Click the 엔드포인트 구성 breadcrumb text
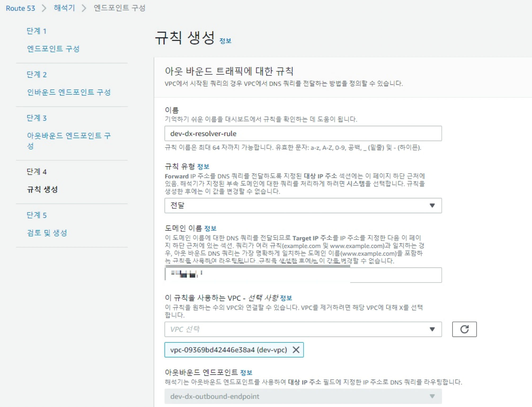 point(119,8)
